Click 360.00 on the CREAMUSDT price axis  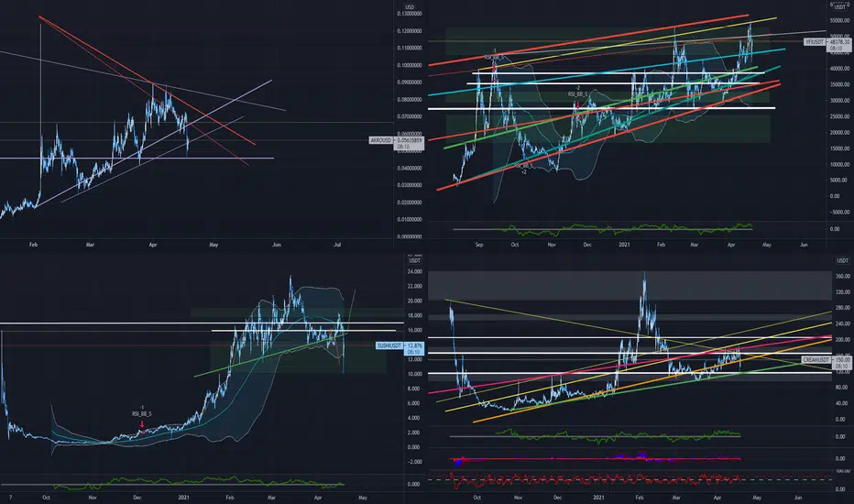click(x=843, y=277)
